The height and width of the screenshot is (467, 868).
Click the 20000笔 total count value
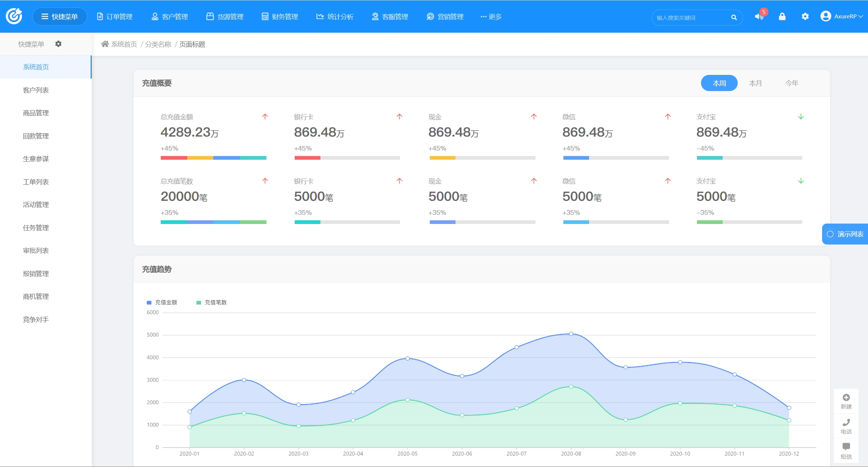184,196
